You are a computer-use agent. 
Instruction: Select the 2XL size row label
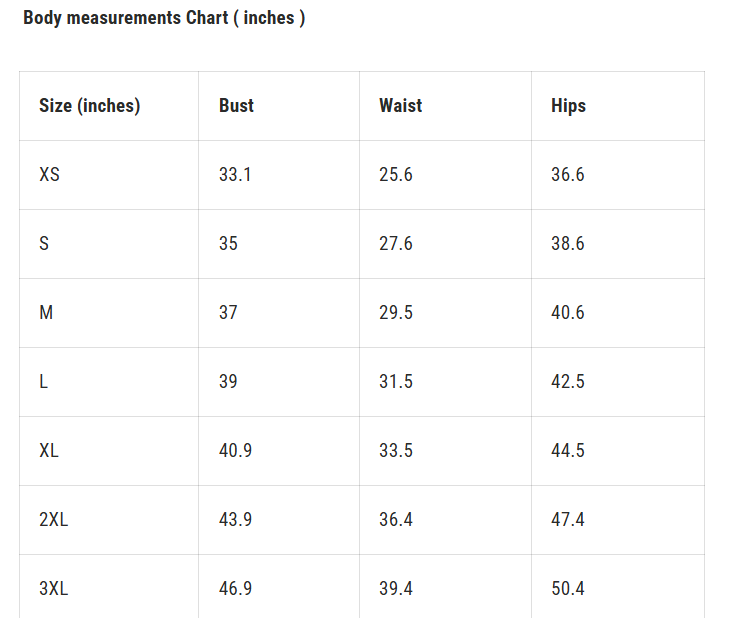point(54,519)
